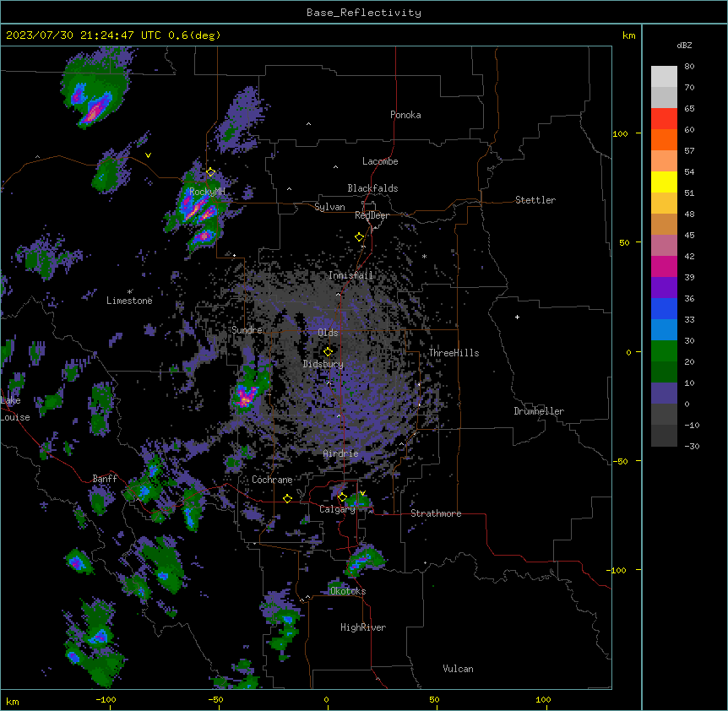The width and height of the screenshot is (728, 711).
Task: Click the 65 dBZ red color swatch
Action: (x=664, y=119)
